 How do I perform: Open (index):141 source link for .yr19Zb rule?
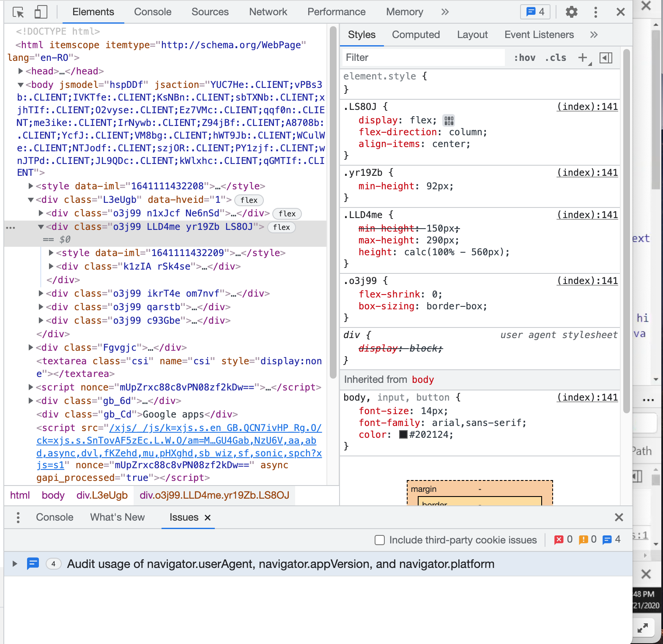[x=587, y=172]
